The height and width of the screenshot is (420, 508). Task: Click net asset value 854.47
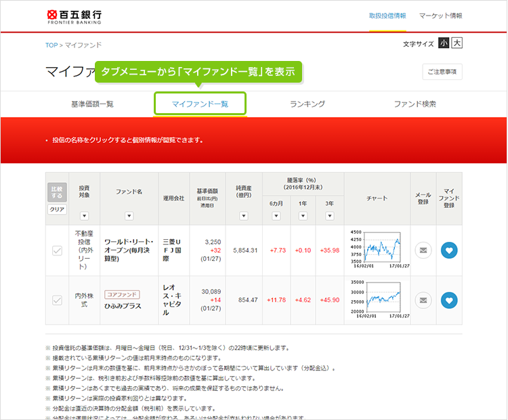point(248,300)
